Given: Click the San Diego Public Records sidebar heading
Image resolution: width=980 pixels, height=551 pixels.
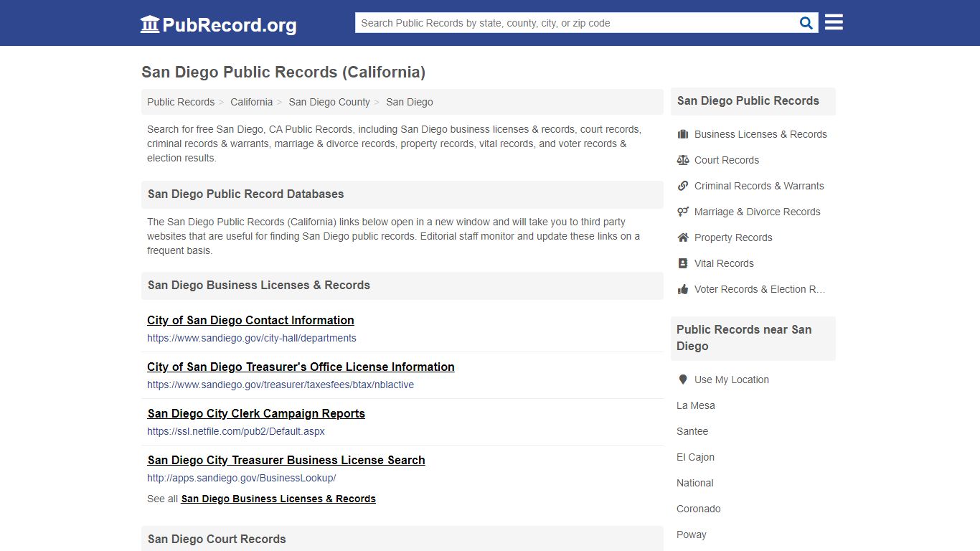Looking at the screenshot, I should [748, 101].
